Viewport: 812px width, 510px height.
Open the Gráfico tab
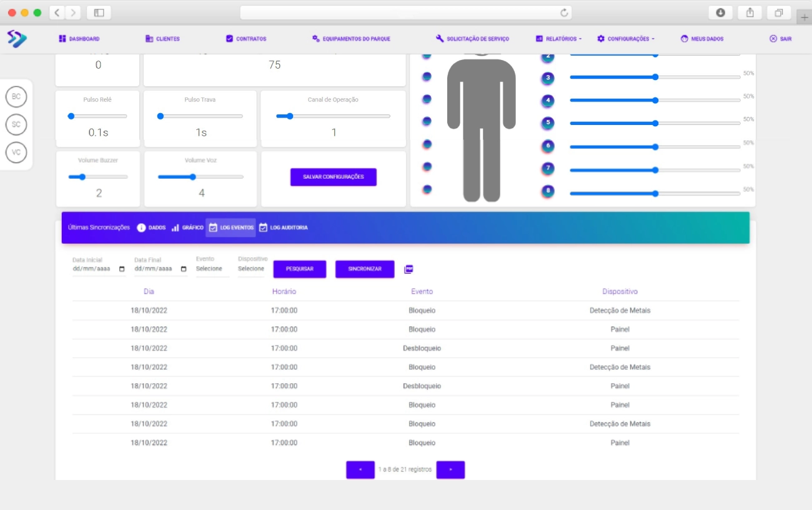187,227
